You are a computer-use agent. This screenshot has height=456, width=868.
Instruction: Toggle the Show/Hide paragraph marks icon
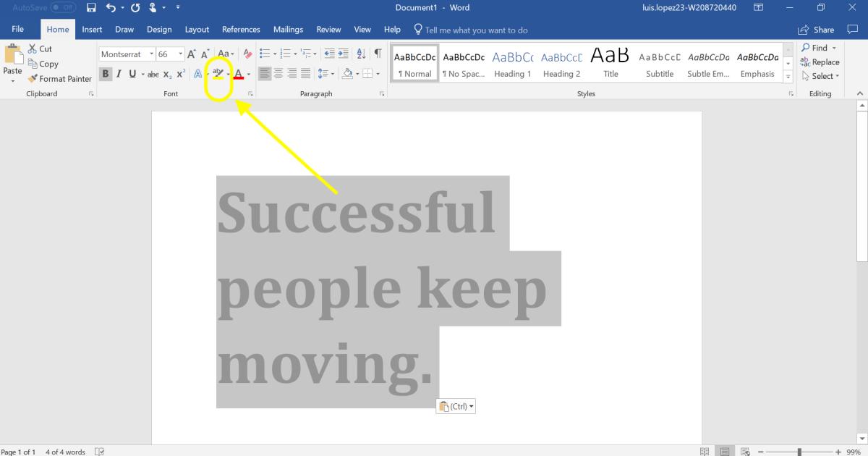[376, 53]
